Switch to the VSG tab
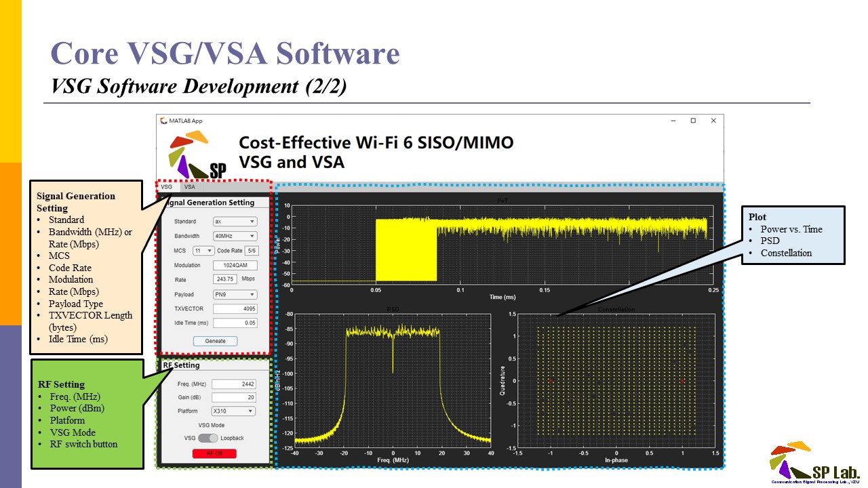Image resolution: width=868 pixels, height=488 pixels. coord(167,186)
